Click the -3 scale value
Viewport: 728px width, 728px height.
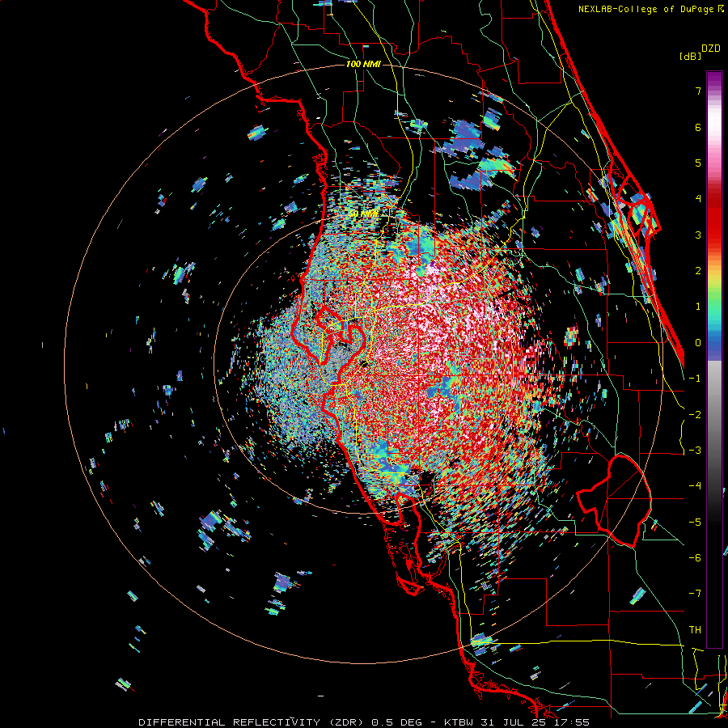point(695,451)
